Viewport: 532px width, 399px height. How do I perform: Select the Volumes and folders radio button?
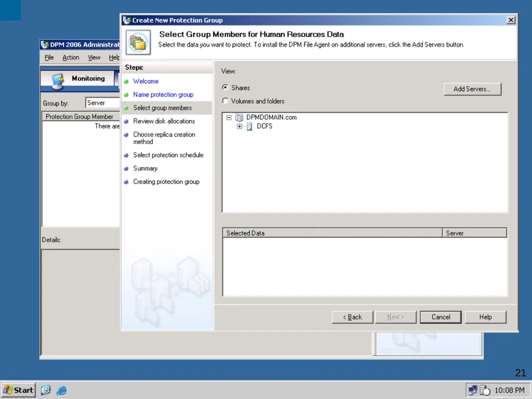225,101
